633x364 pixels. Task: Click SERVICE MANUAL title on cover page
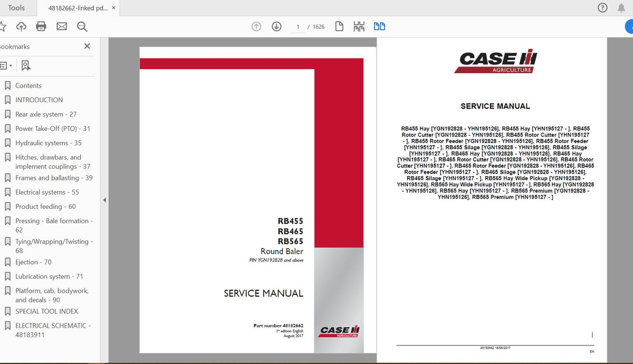point(263,293)
